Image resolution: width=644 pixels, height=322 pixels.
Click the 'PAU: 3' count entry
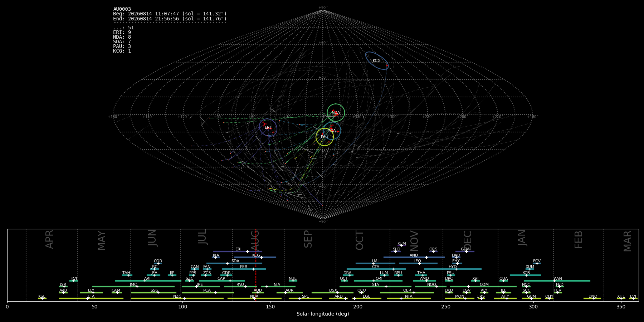coord(122,47)
